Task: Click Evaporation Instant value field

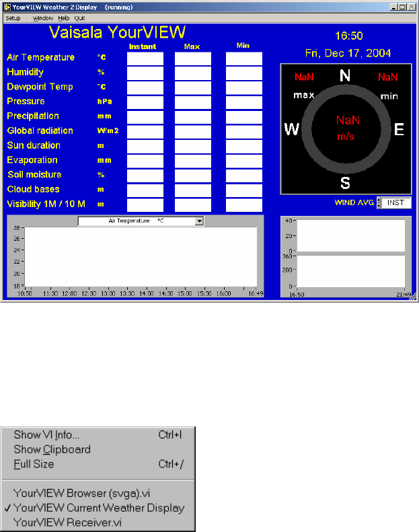Action: 145,161
